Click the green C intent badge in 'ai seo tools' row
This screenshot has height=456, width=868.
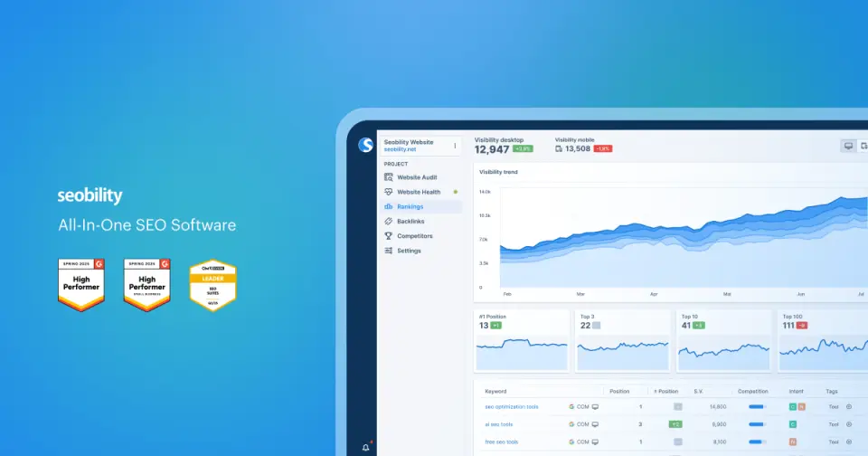click(793, 424)
